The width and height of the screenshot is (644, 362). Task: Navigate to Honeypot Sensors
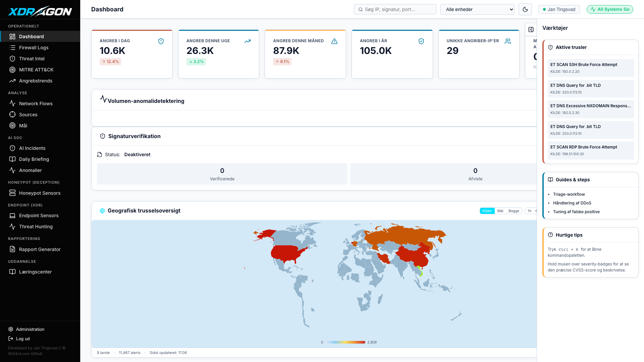(40, 193)
